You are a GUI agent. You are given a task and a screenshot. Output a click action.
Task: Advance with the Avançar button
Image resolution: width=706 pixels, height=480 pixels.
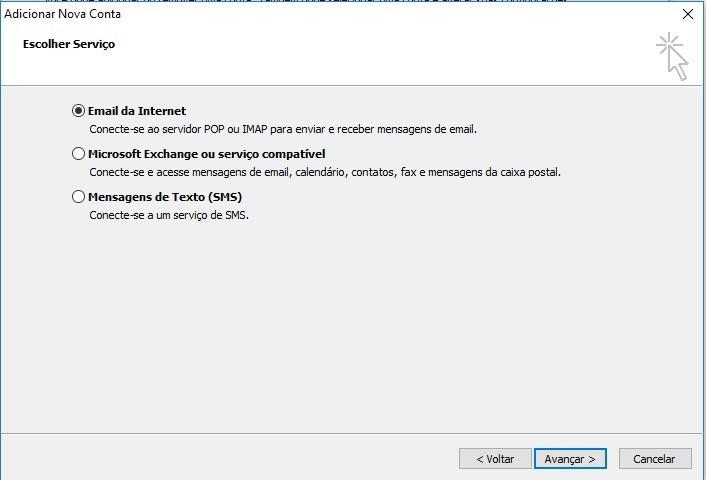(570, 459)
